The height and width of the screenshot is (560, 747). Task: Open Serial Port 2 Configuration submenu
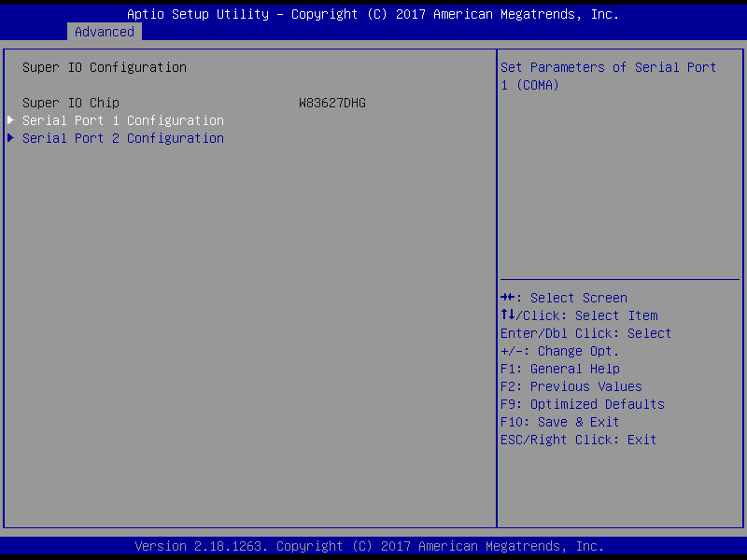123,138
